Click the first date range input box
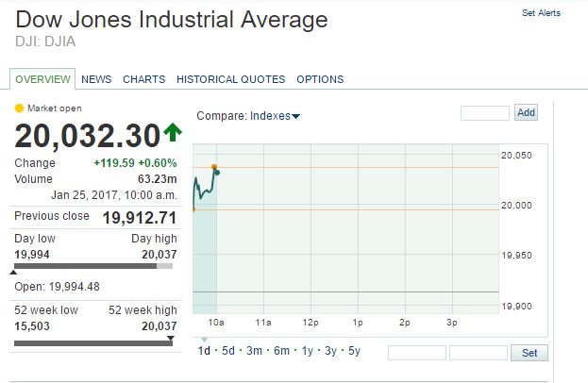 pyautogui.click(x=416, y=353)
